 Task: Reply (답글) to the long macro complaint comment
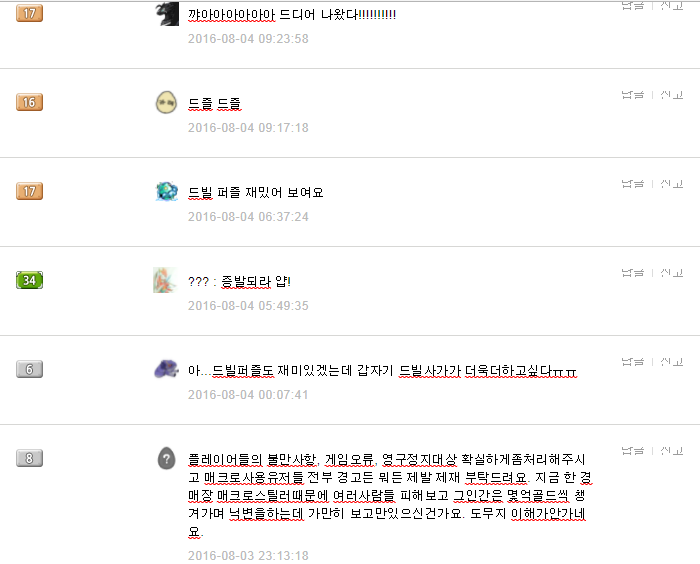[633, 451]
